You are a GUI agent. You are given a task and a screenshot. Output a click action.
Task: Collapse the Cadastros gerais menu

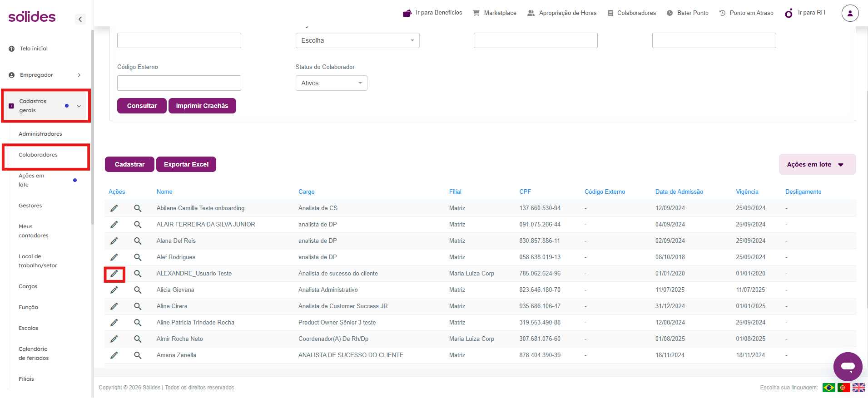[x=46, y=106]
